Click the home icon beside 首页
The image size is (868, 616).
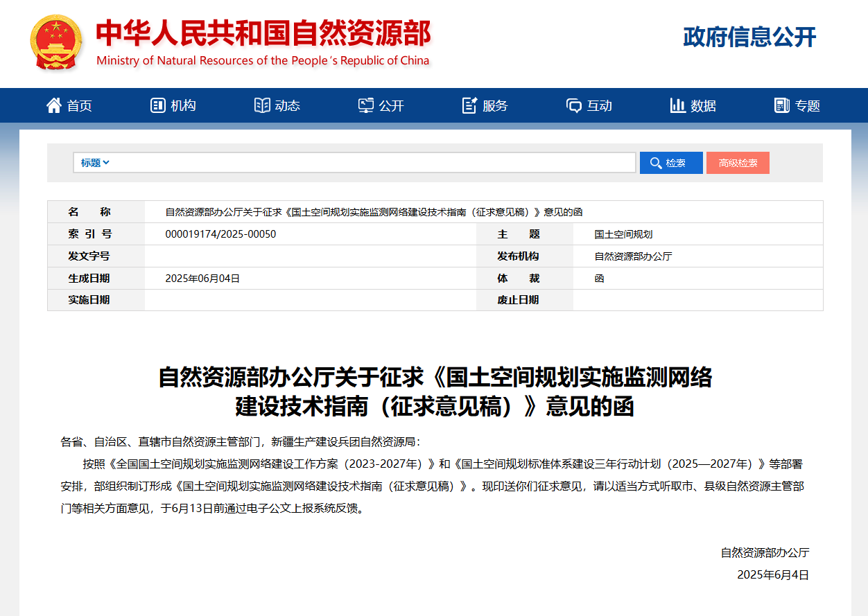(54, 105)
